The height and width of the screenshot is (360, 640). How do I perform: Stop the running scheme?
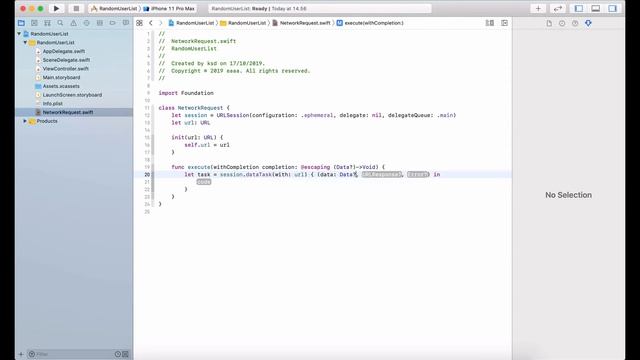[76, 9]
